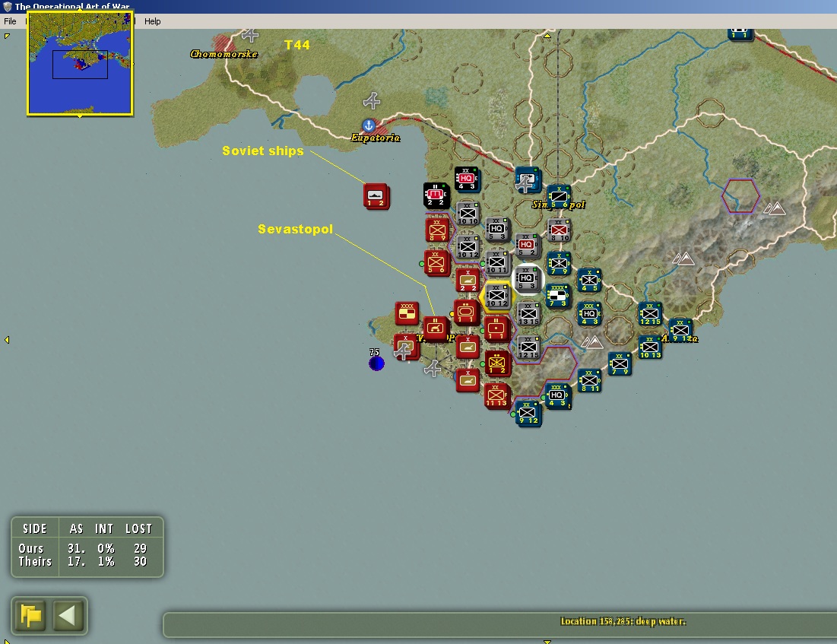Click the blue circle marker labeled 75
The width and height of the screenshot is (837, 644).
click(x=376, y=363)
